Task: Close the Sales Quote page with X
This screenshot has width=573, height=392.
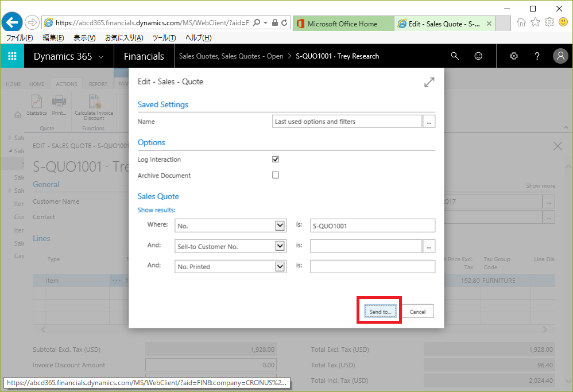Action: (x=557, y=146)
